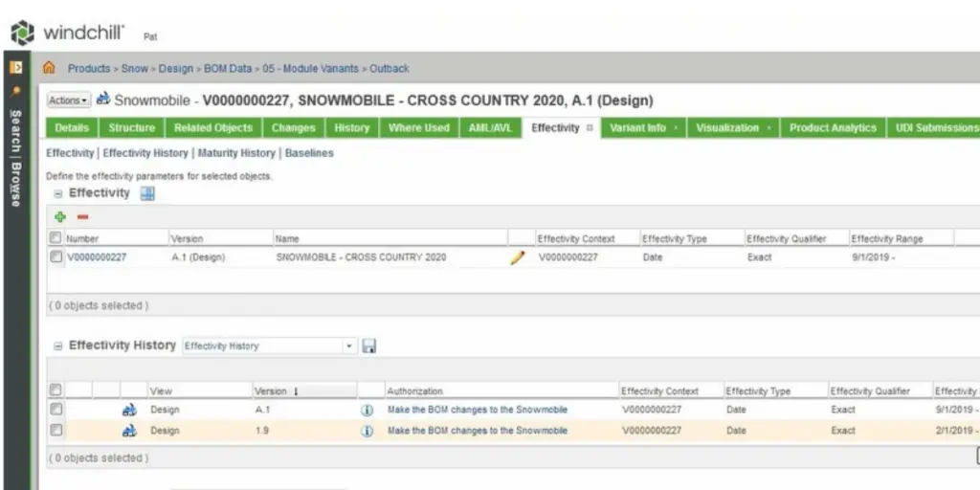Click the info icon on the A.1 history row
The height and width of the screenshot is (490, 980).
point(367,410)
